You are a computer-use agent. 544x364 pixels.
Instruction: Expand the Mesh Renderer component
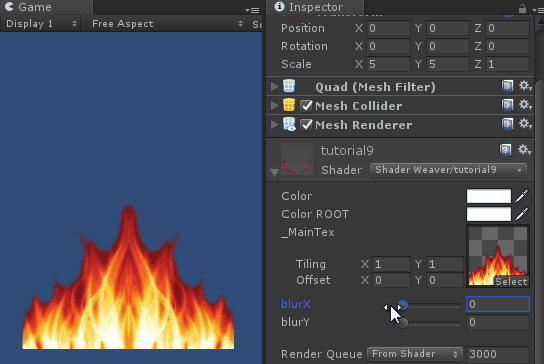(274, 124)
